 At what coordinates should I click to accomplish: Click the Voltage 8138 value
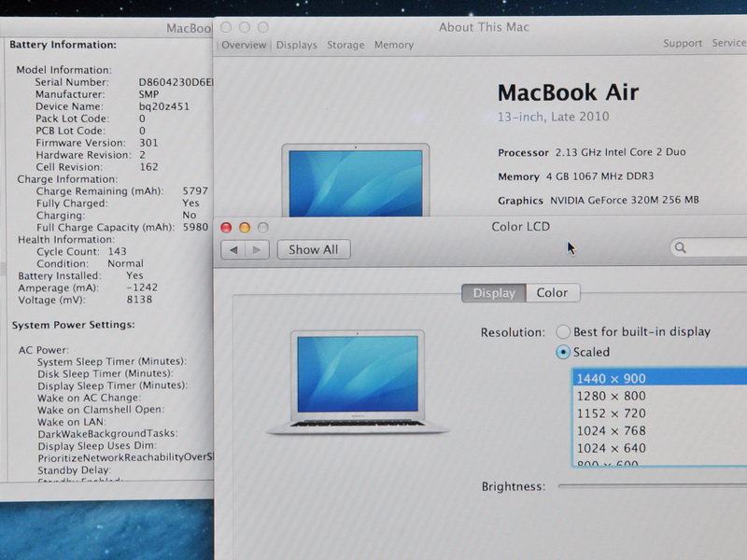click(x=139, y=300)
